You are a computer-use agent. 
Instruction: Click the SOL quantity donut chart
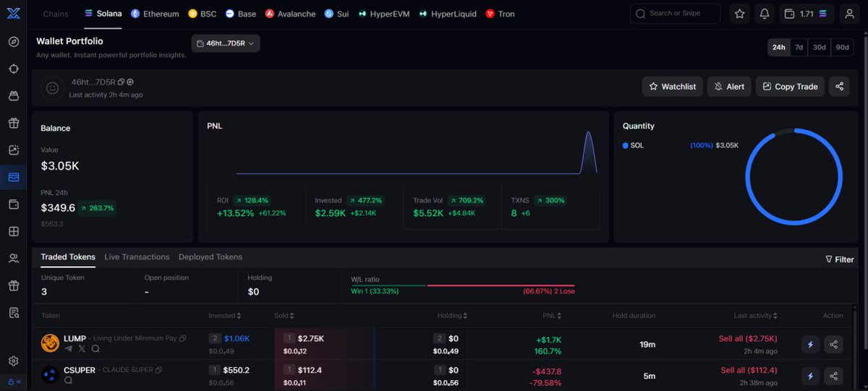[794, 177]
